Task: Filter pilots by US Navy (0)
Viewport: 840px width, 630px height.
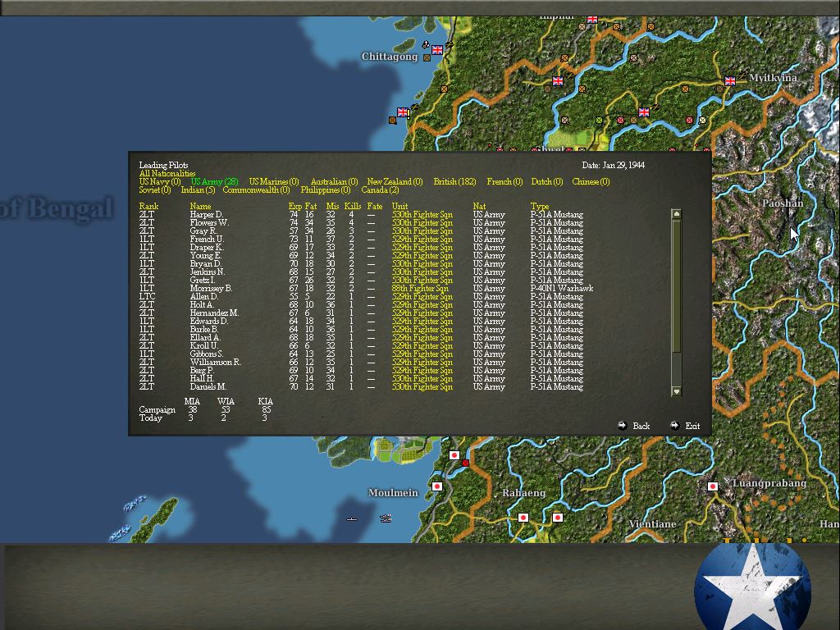Action: [x=160, y=181]
